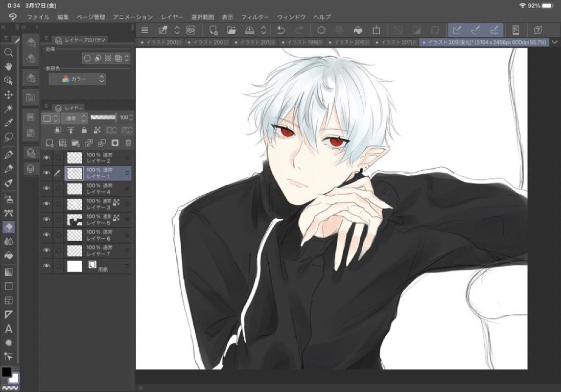Image resolution: width=561 pixels, height=392 pixels.
Task: Switch to イラスト 200 canvas tab
Action: [160, 42]
